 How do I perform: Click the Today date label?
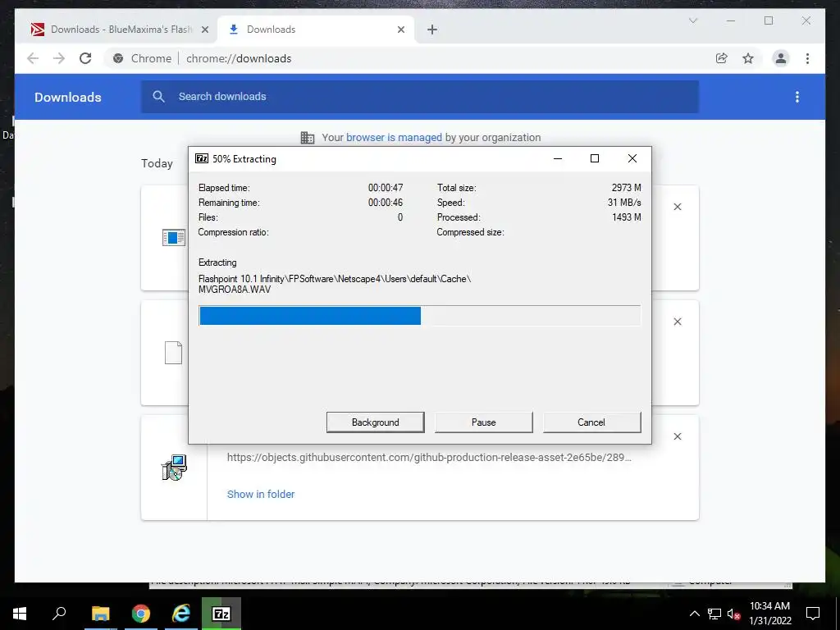coord(157,163)
